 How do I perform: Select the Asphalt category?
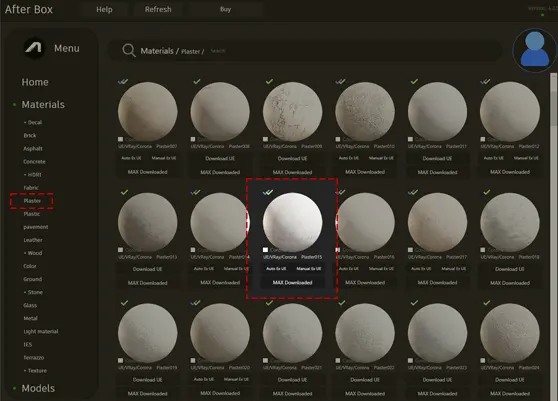[33, 149]
